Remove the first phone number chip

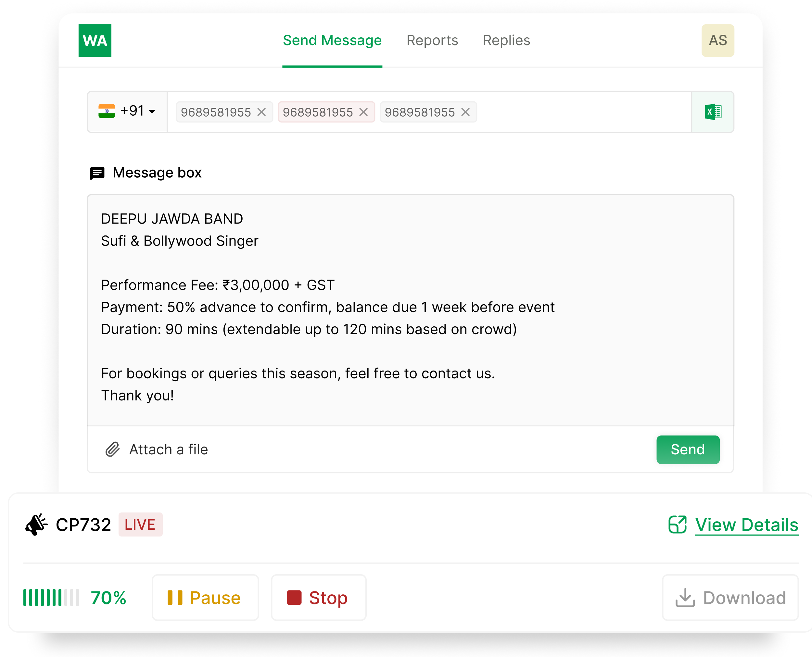click(261, 112)
